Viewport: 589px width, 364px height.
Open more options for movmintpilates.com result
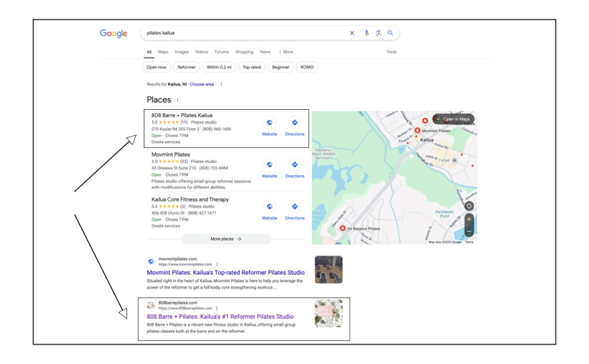[x=217, y=265]
